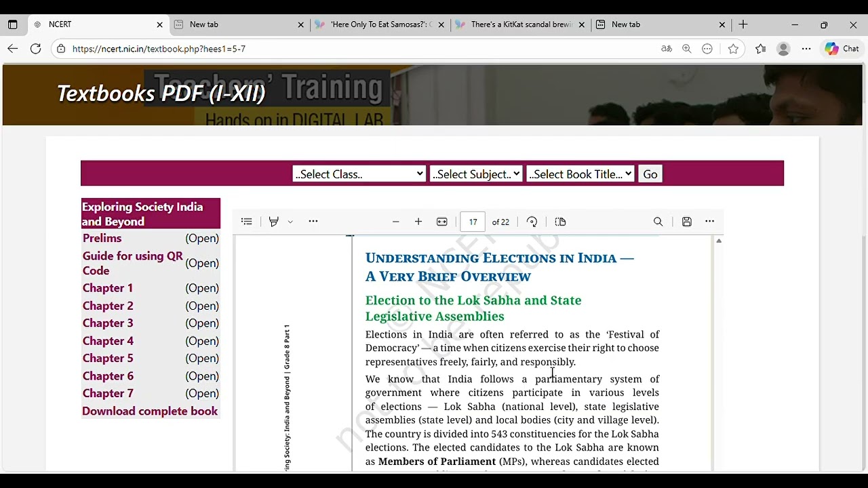
Task: Open the PDF table of contents icon
Action: coord(247,222)
